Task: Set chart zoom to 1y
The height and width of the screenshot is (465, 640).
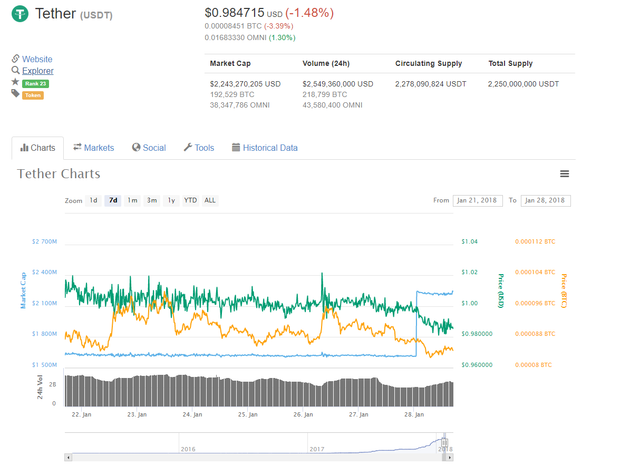Action: 171,200
